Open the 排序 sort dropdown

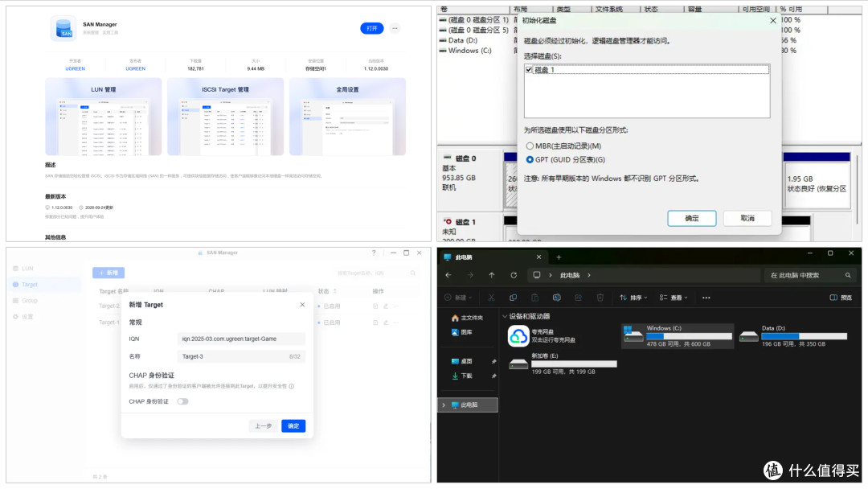tap(633, 298)
